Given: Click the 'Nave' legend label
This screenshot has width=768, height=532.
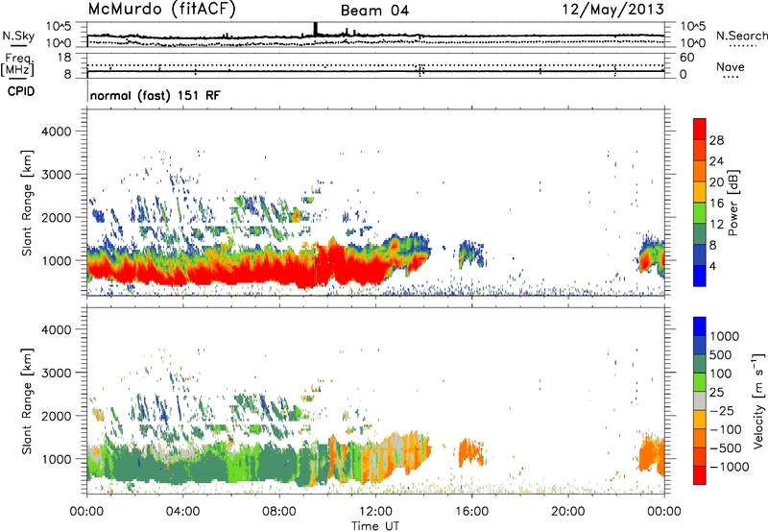Looking at the screenshot, I should pyautogui.click(x=731, y=66).
